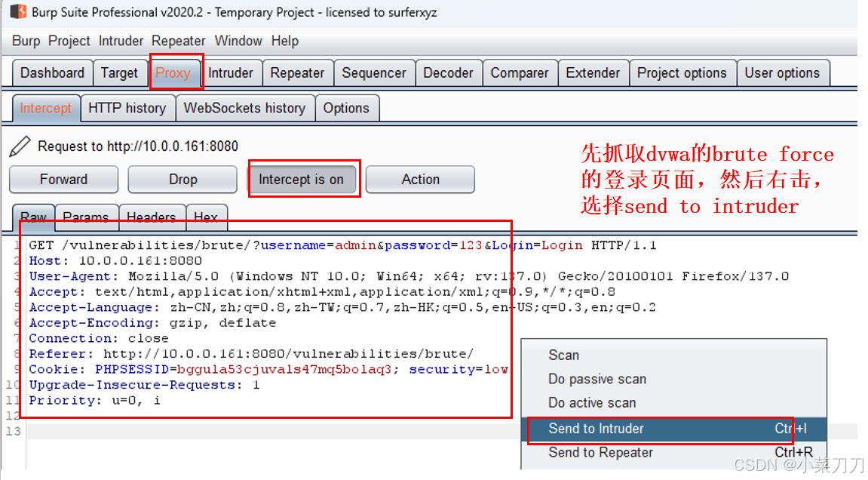Screen dimensions: 868x480
Task: Open the Action button menu
Action: (x=421, y=180)
